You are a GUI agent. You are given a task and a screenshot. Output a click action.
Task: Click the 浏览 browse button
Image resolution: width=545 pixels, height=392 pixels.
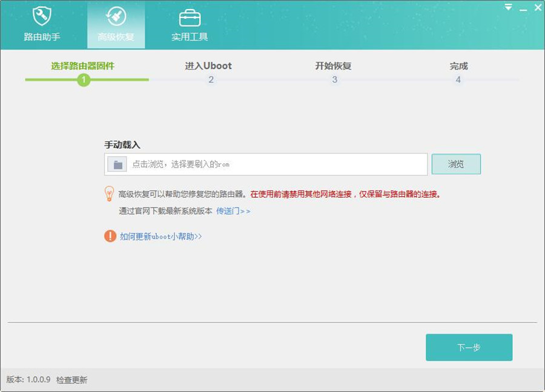click(x=456, y=163)
